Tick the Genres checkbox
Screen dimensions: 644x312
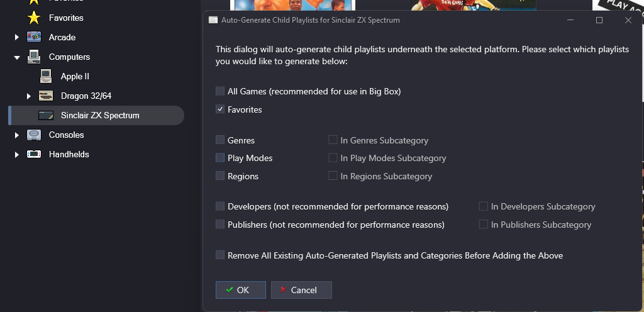220,140
